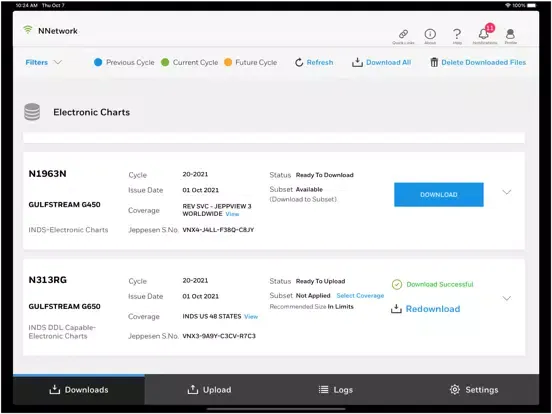Switch to the Settings tab
Viewport: 552px width, 414px height.
pos(473,389)
